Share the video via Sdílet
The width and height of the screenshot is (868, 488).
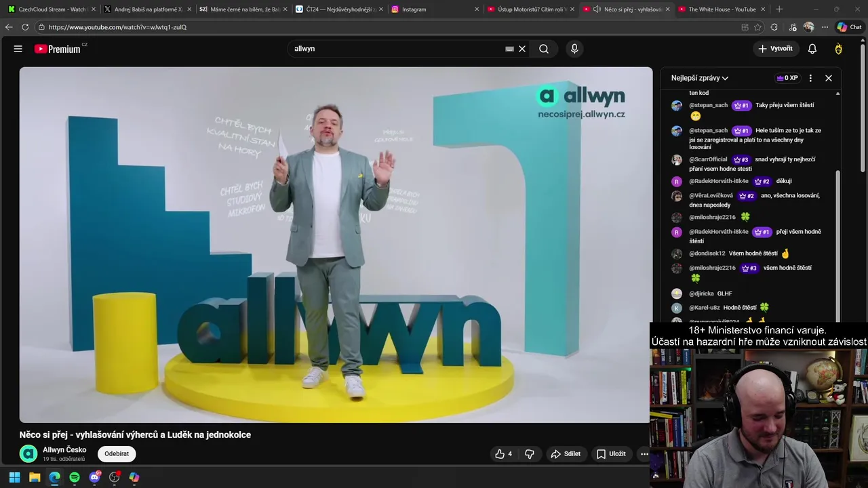[566, 454]
